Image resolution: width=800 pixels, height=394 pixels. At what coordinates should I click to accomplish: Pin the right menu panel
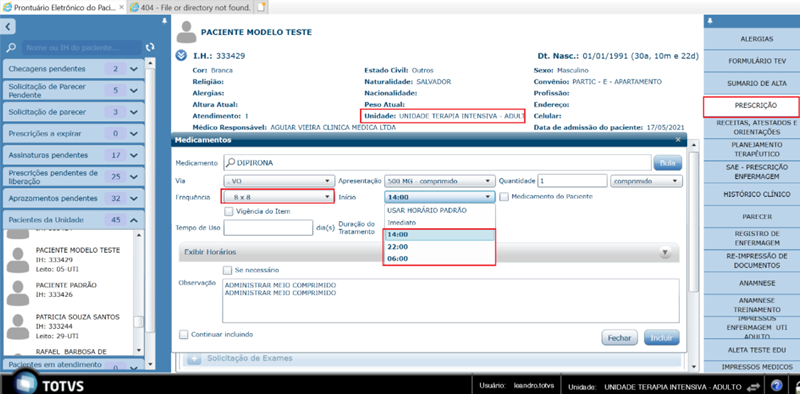(x=710, y=21)
